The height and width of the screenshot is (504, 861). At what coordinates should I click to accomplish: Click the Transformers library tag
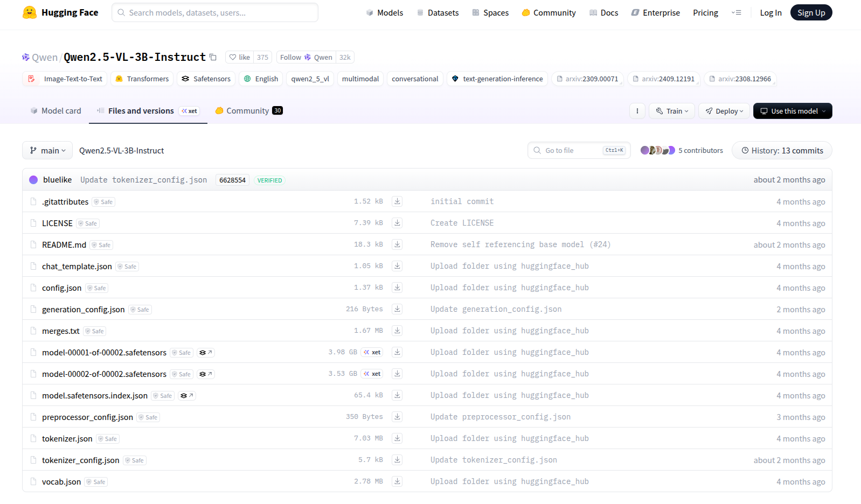pyautogui.click(x=142, y=79)
